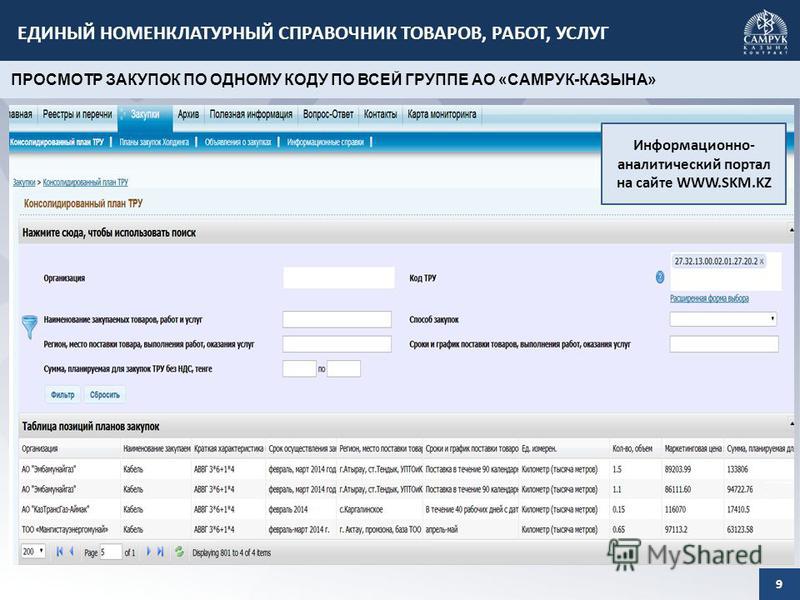Click the quantity value 0.15
This screenshot has width=800, height=600.
pos(618,509)
